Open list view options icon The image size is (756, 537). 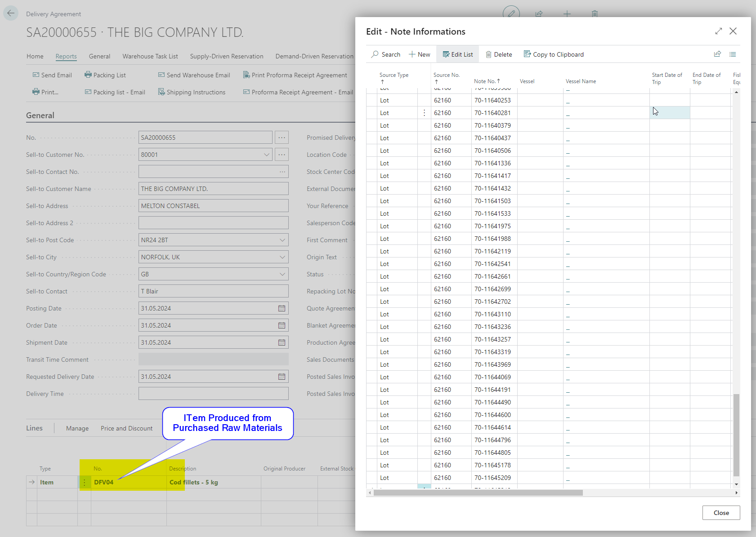pos(733,54)
